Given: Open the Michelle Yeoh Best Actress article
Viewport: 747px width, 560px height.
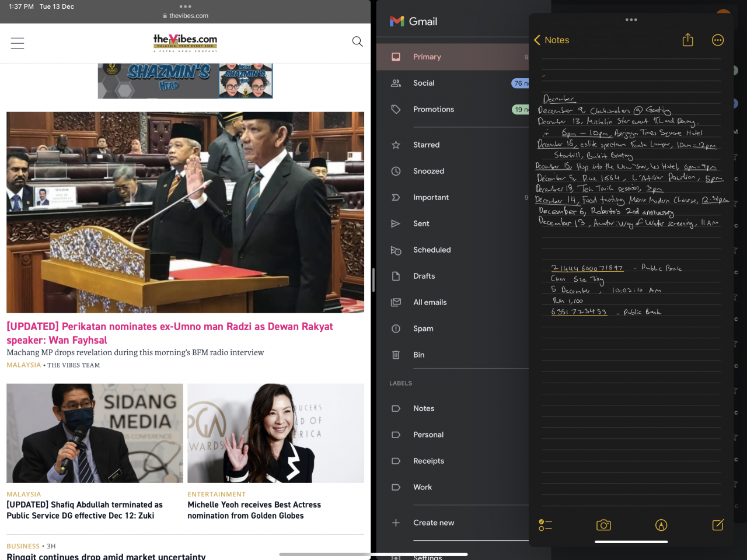Looking at the screenshot, I should (x=254, y=510).
